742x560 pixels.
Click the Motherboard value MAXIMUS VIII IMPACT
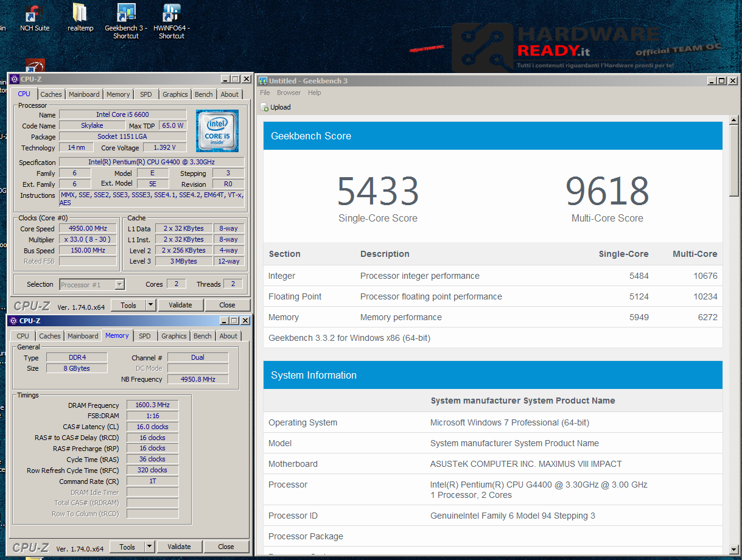pos(526,464)
